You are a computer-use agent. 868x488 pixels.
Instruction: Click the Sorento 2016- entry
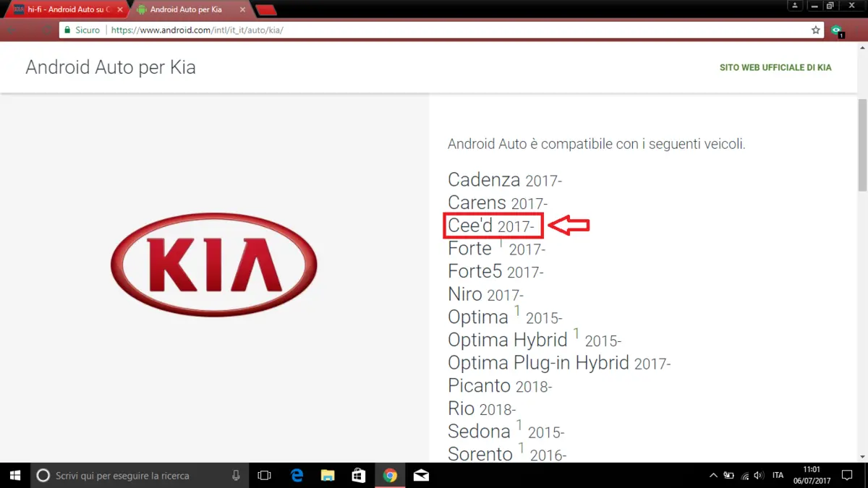pyautogui.click(x=507, y=454)
